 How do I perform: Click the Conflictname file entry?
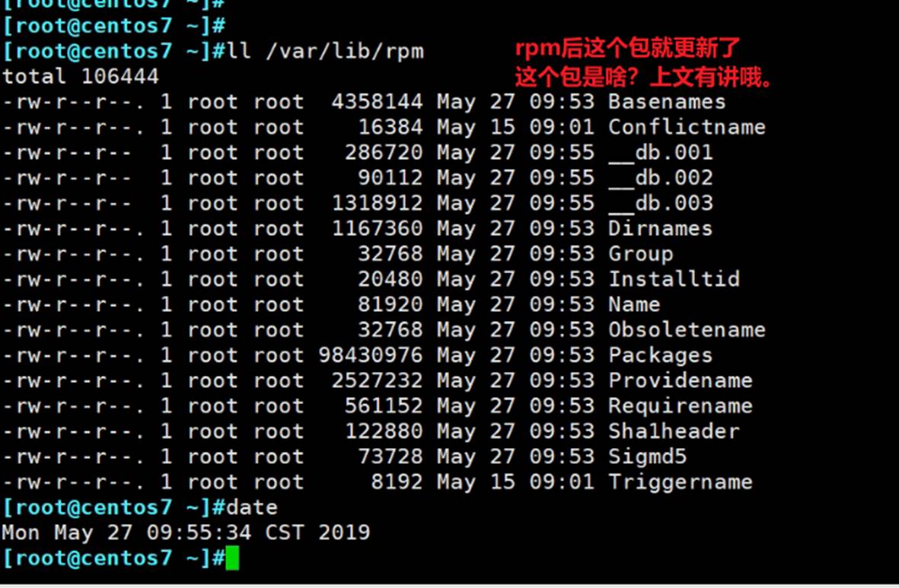click(687, 127)
